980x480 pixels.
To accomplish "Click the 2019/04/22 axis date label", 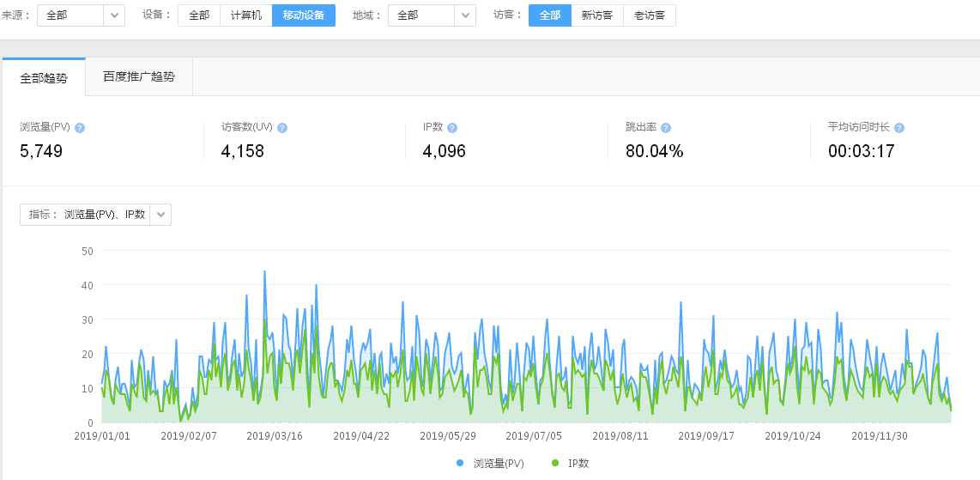I will [x=360, y=435].
